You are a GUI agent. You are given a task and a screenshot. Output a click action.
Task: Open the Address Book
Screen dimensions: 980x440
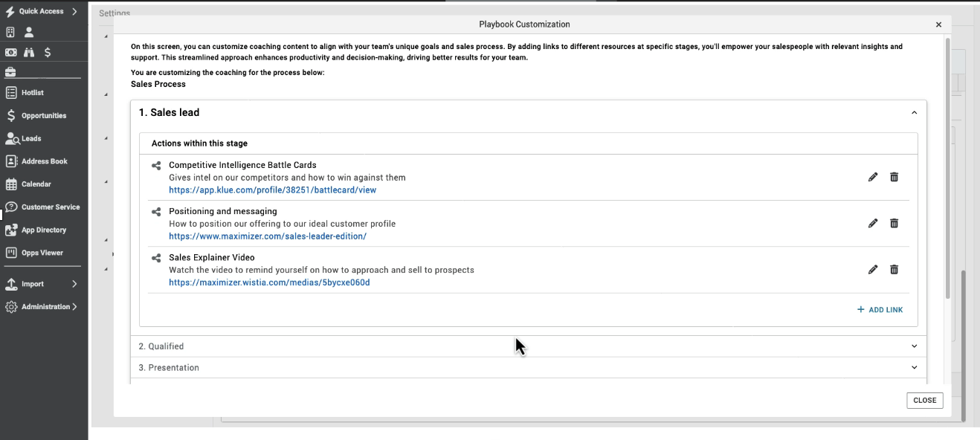44,161
